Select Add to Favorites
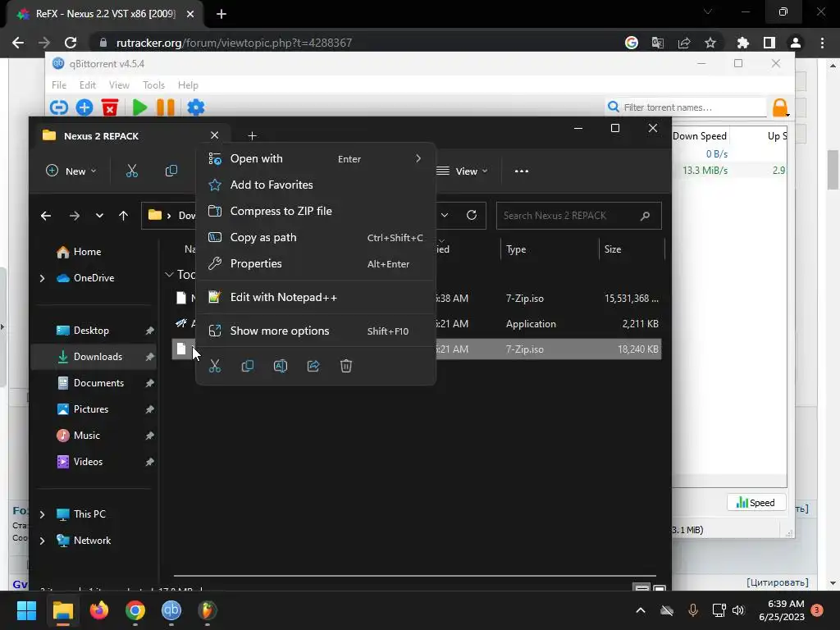Screen dimensions: 840x630 point(316,185)
